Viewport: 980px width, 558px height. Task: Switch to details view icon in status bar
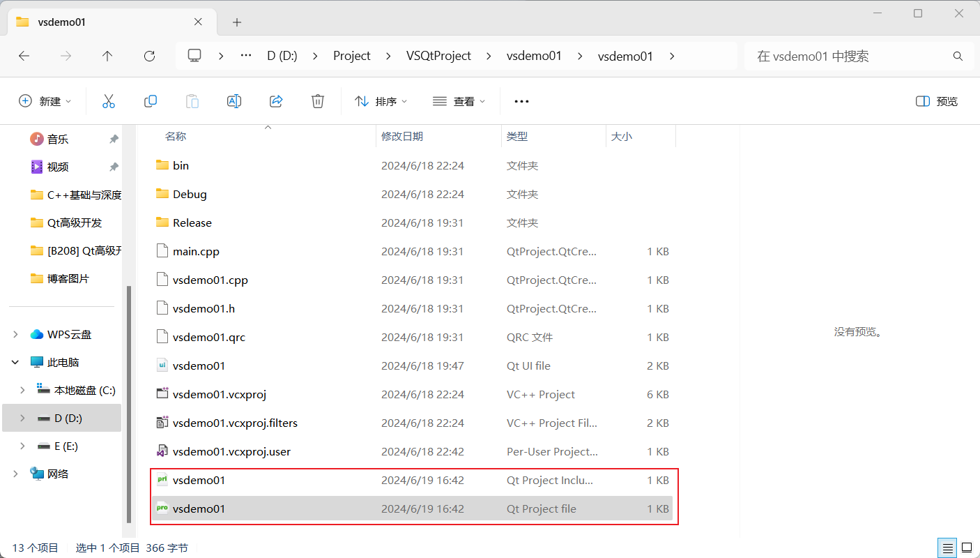(947, 548)
